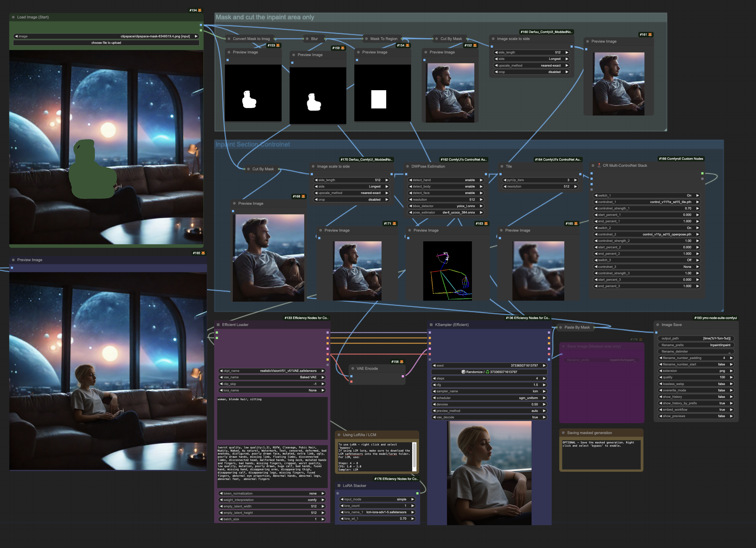Collapse the KSampler (Efficient) node via square icon
Screen dimensions: 756x548
tap(431, 325)
